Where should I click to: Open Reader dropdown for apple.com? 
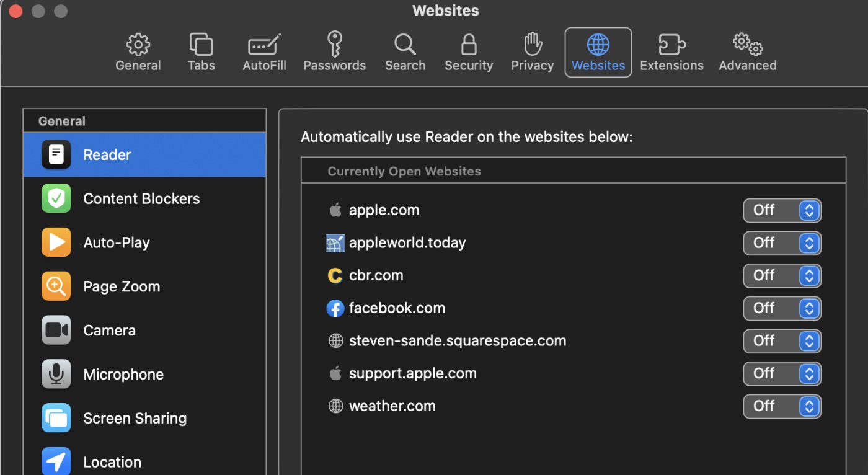click(782, 211)
